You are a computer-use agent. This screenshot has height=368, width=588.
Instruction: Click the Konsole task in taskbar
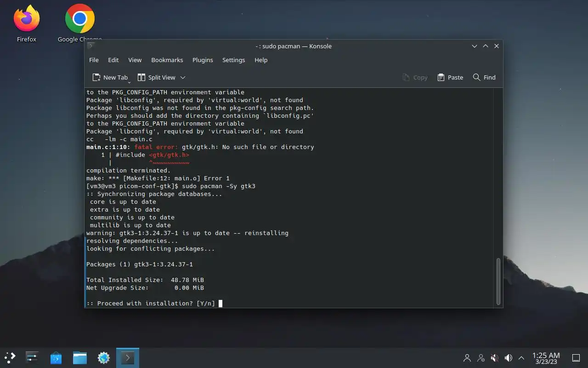[127, 357]
